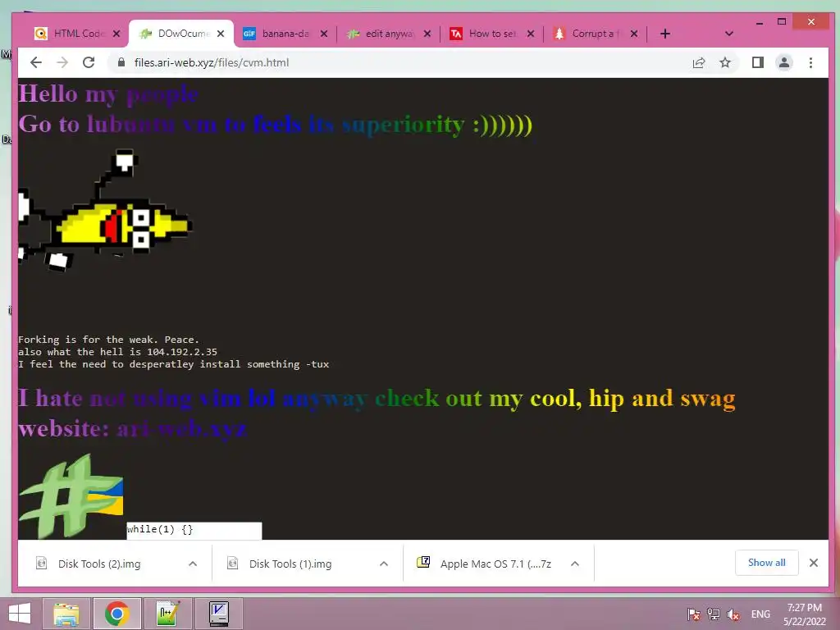Open the Windows Start menu

click(20, 614)
